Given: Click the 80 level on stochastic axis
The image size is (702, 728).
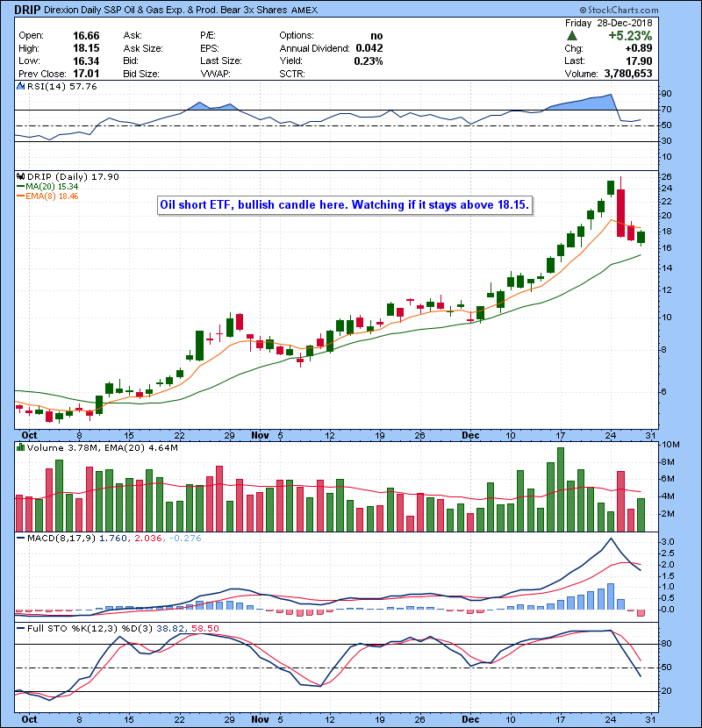Looking at the screenshot, I should tap(666, 644).
